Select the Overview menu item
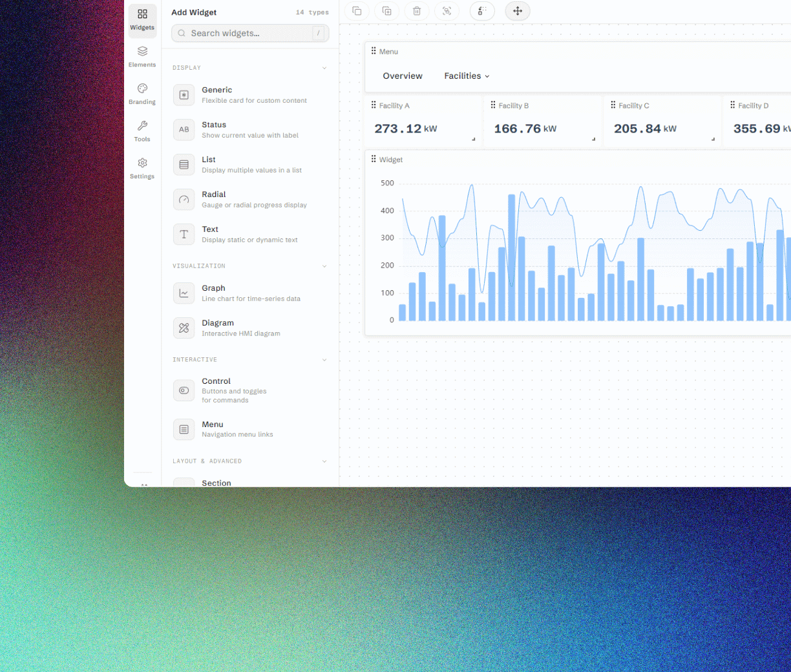This screenshot has width=791, height=672. click(403, 76)
